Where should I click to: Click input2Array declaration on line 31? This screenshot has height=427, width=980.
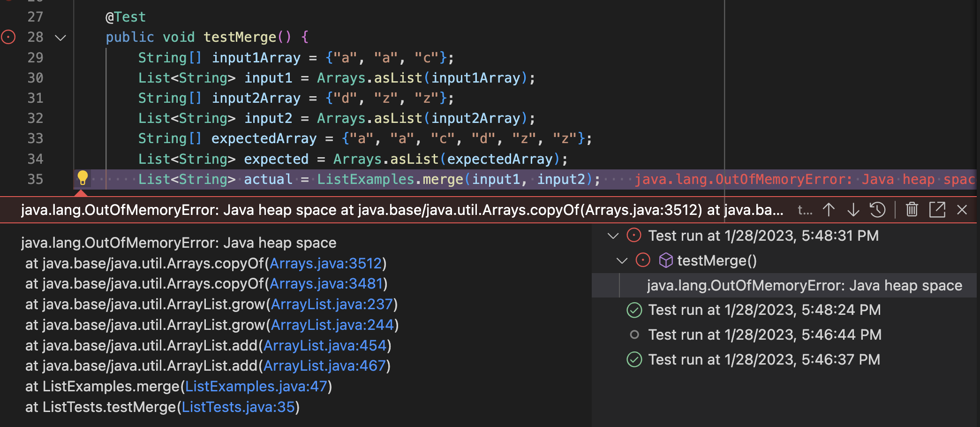click(x=256, y=98)
